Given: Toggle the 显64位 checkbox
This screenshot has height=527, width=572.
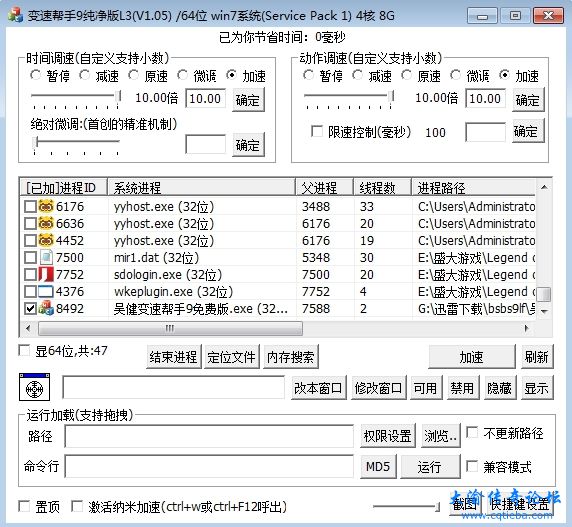Looking at the screenshot, I should [24, 350].
